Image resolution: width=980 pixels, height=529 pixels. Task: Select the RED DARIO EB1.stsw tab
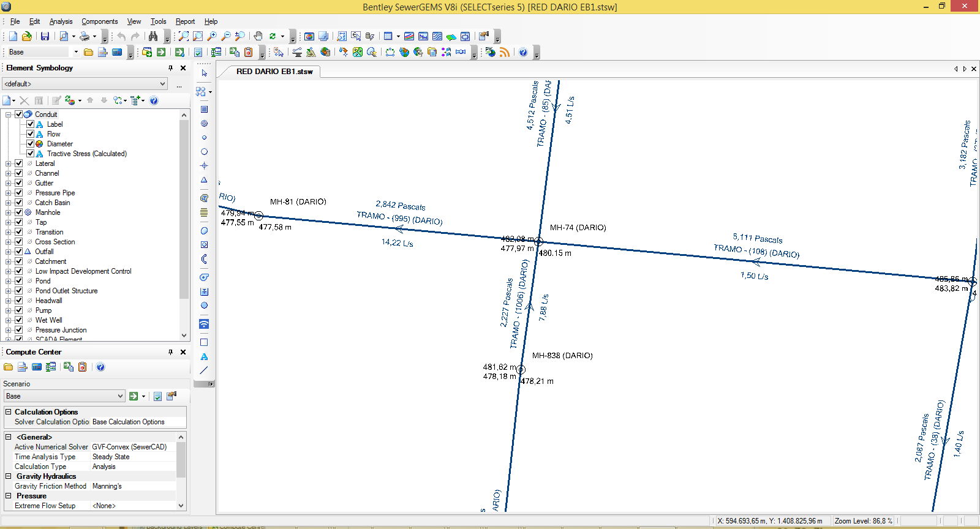[274, 72]
